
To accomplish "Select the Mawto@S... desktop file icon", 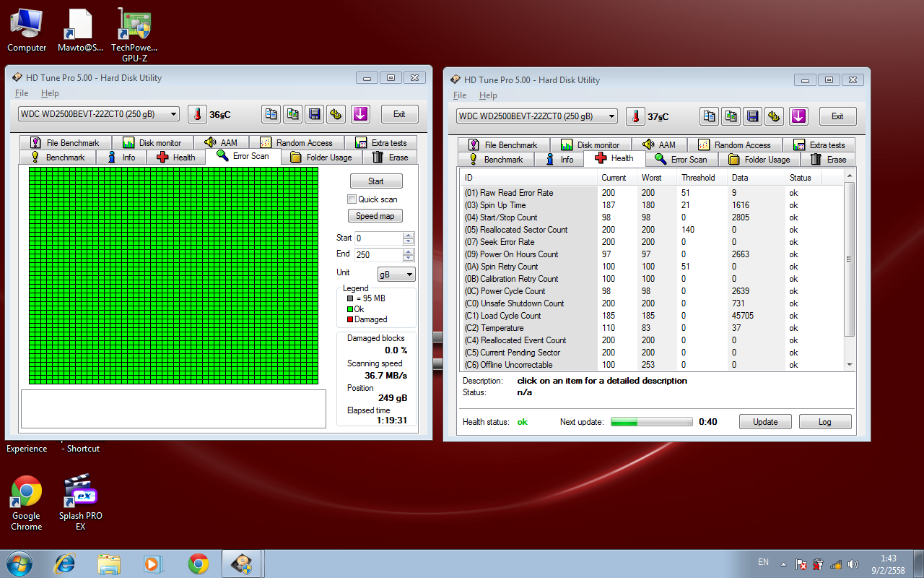I will [x=80, y=30].
